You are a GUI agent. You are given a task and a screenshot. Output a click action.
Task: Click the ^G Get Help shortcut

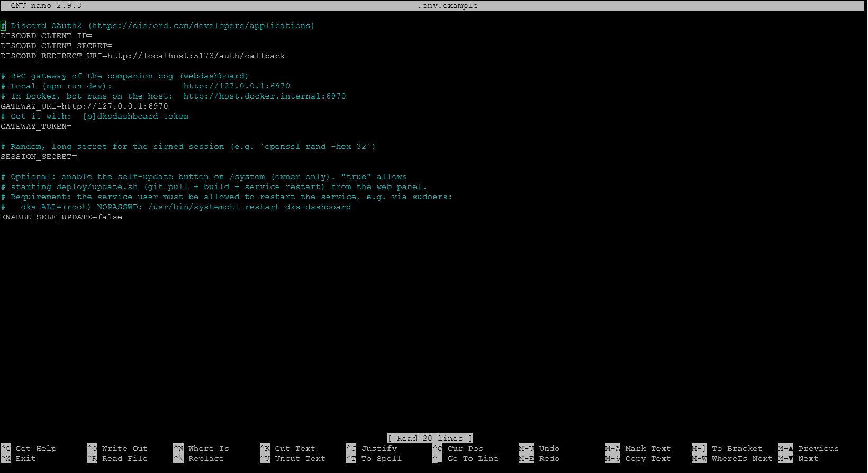pos(29,449)
